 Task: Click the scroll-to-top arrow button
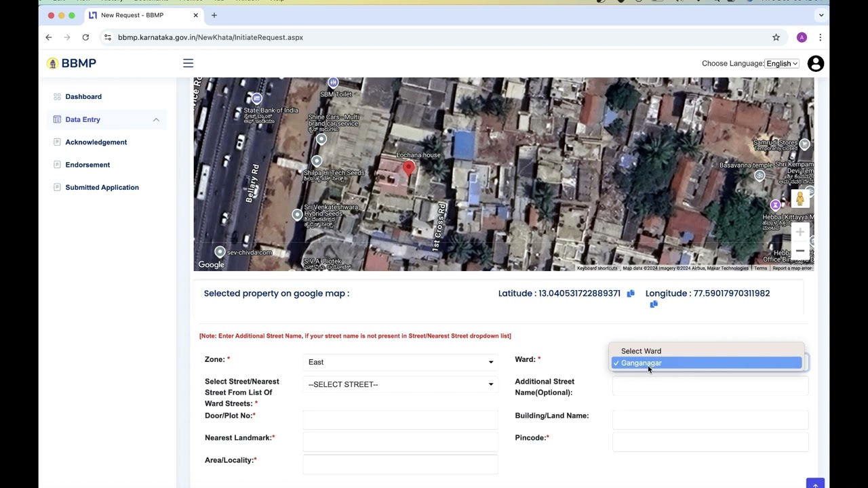click(815, 483)
